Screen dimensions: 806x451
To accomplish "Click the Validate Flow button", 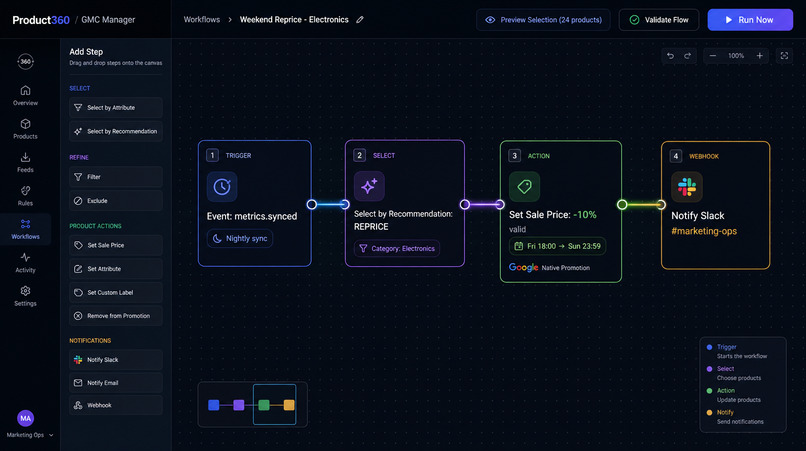I will click(658, 20).
